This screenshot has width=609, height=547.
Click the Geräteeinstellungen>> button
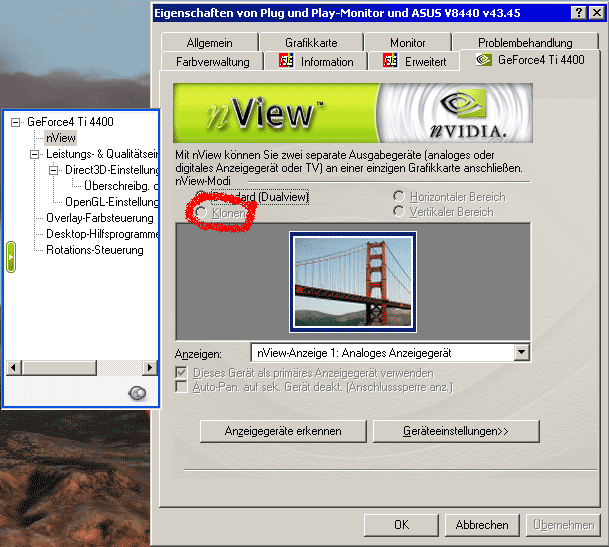point(456,431)
